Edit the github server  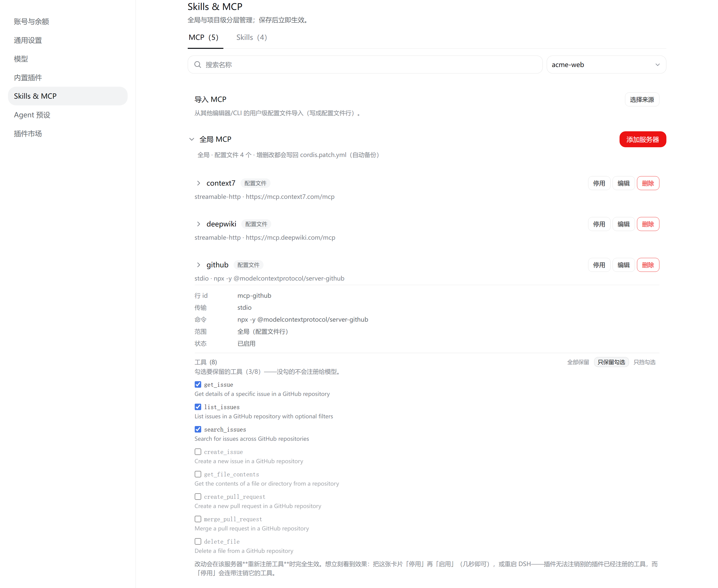[623, 265]
